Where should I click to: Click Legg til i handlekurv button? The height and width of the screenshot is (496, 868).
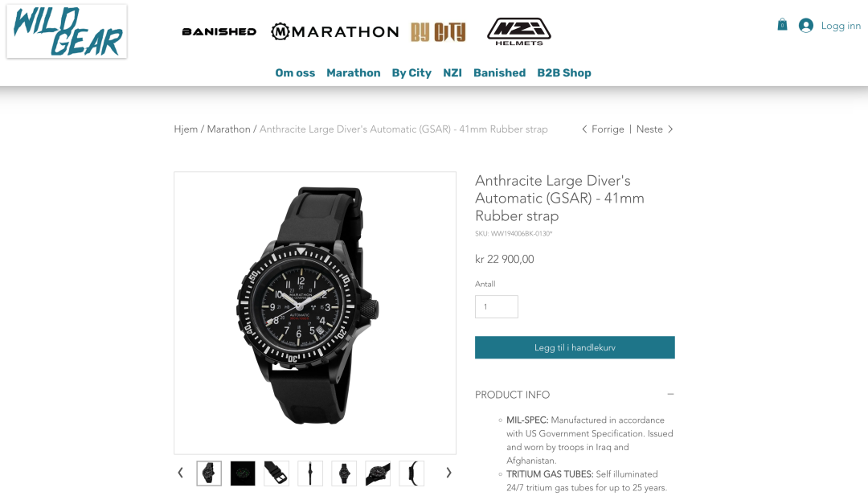[575, 347]
